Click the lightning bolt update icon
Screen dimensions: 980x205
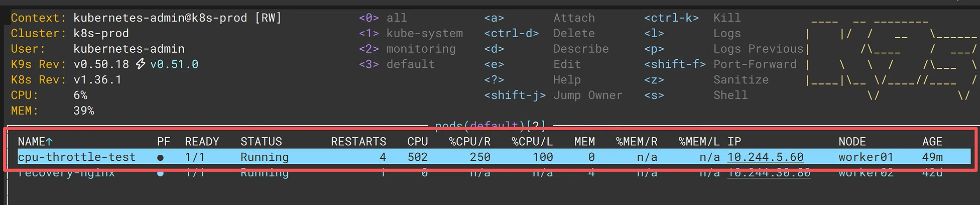point(141,64)
